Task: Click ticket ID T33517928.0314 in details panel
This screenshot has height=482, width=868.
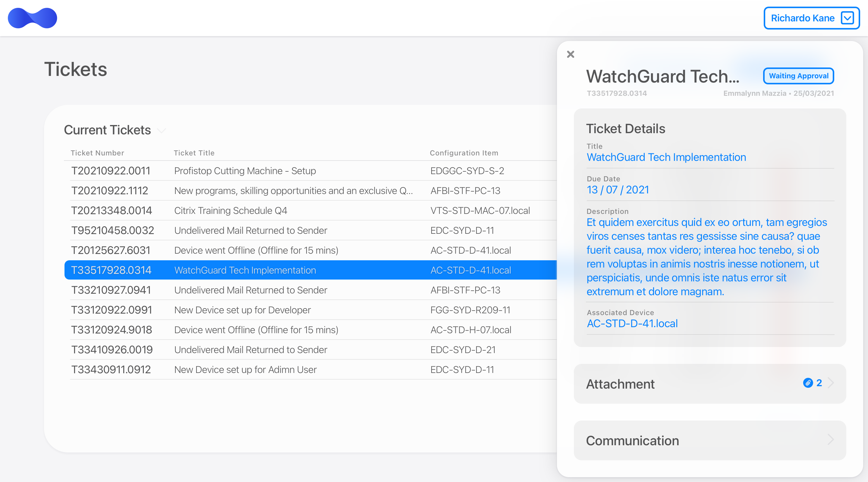Action: click(x=617, y=93)
